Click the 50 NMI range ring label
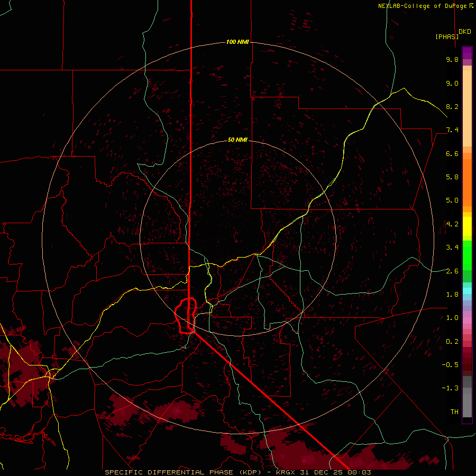 click(237, 140)
